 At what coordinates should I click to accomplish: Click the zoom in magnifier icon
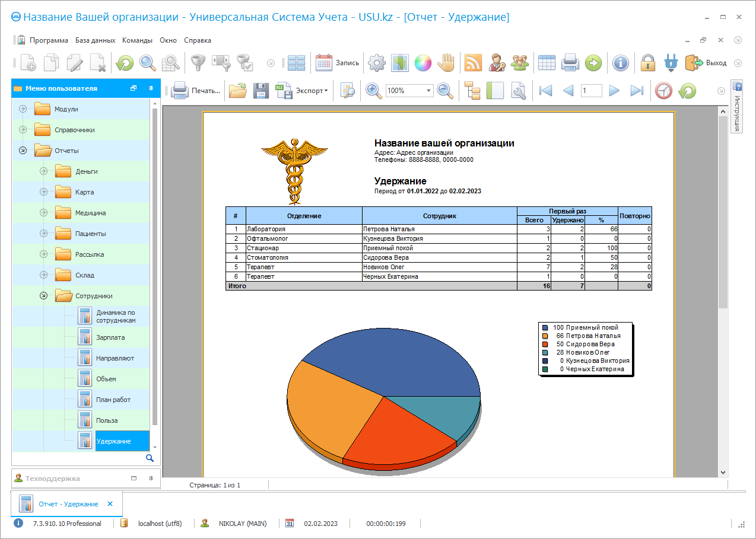373,91
